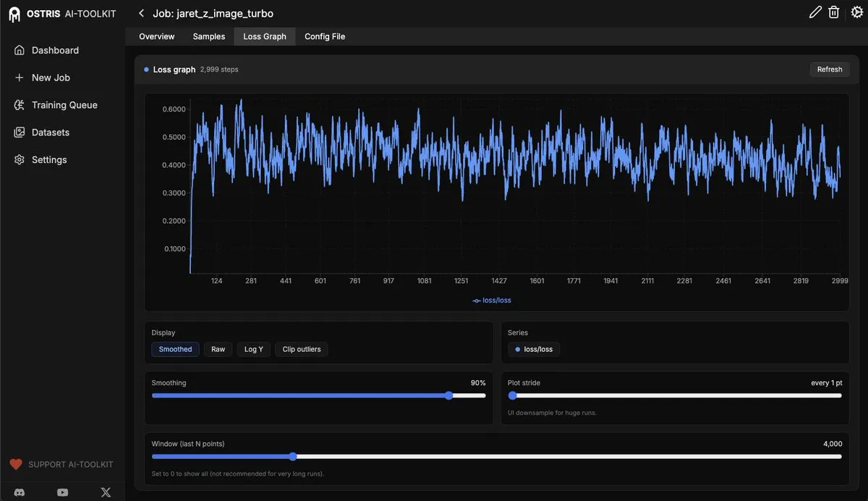Click the heart Support AI-Toolkit link
This screenshot has width=868, height=501.
coord(61,464)
